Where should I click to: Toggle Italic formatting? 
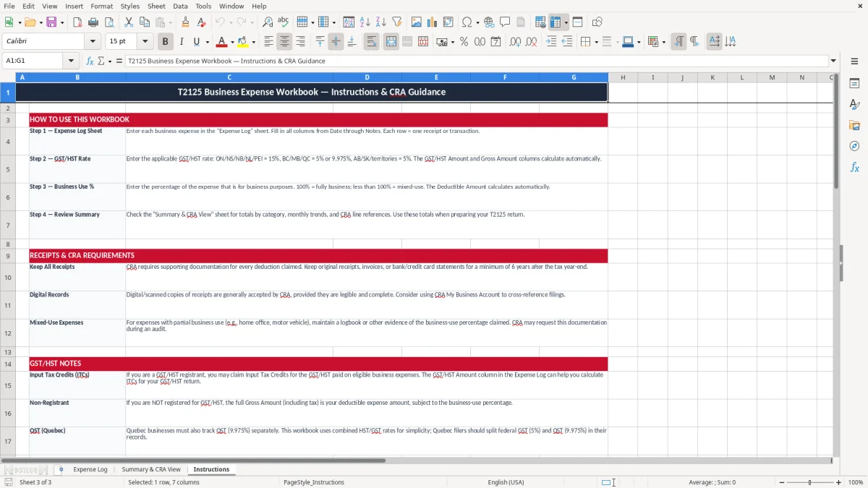click(181, 42)
